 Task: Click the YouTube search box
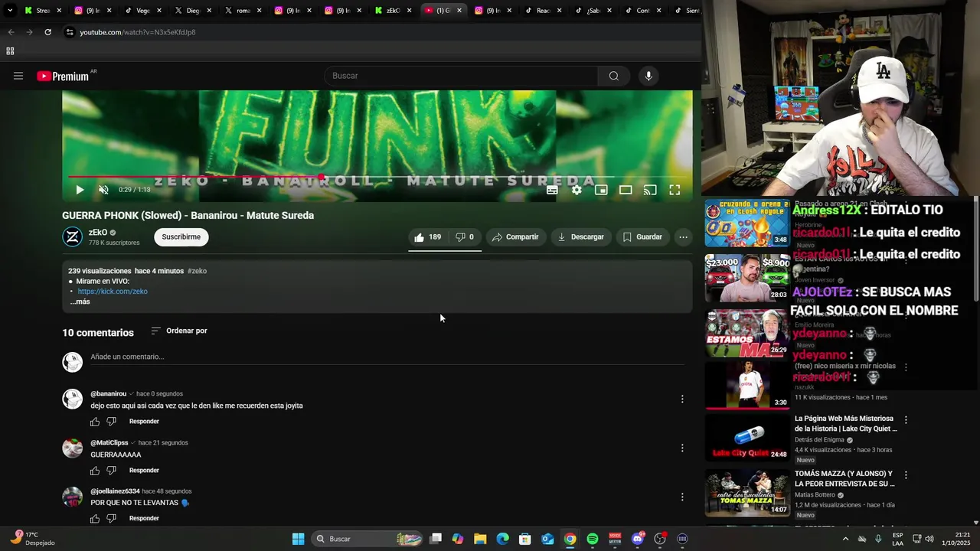tap(461, 76)
